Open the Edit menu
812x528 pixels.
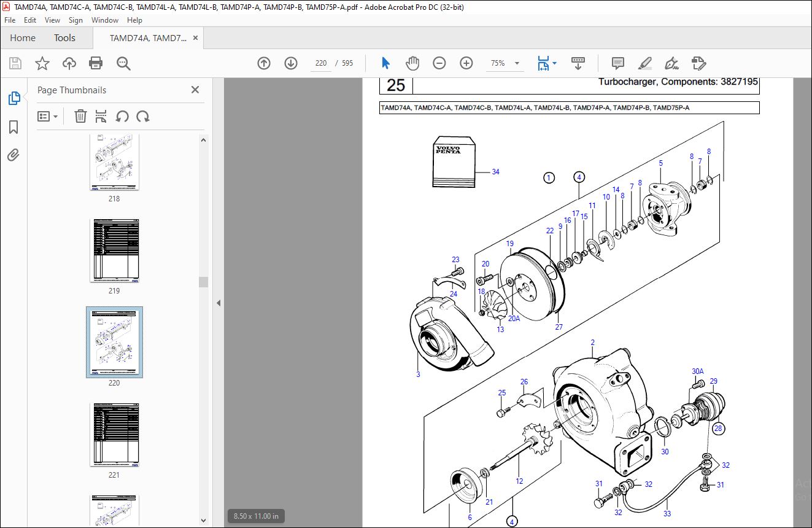pos(30,20)
